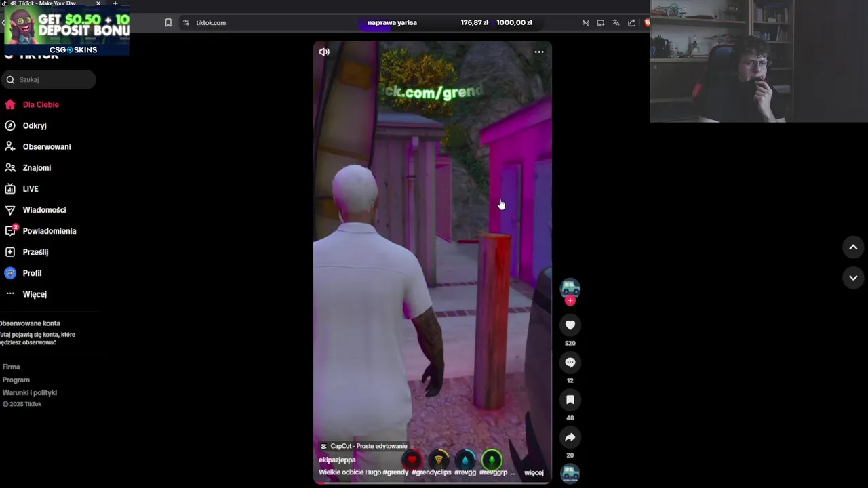
Task: Open the #grendy hashtag
Action: (x=395, y=472)
